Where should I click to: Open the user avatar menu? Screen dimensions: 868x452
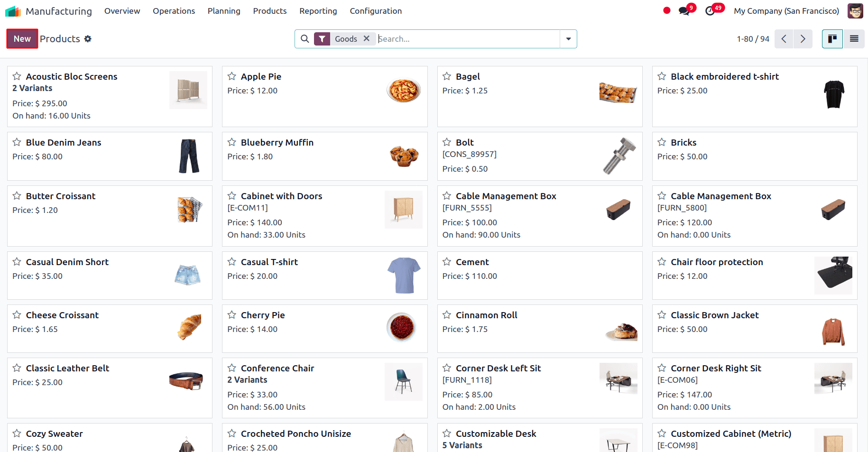(855, 10)
